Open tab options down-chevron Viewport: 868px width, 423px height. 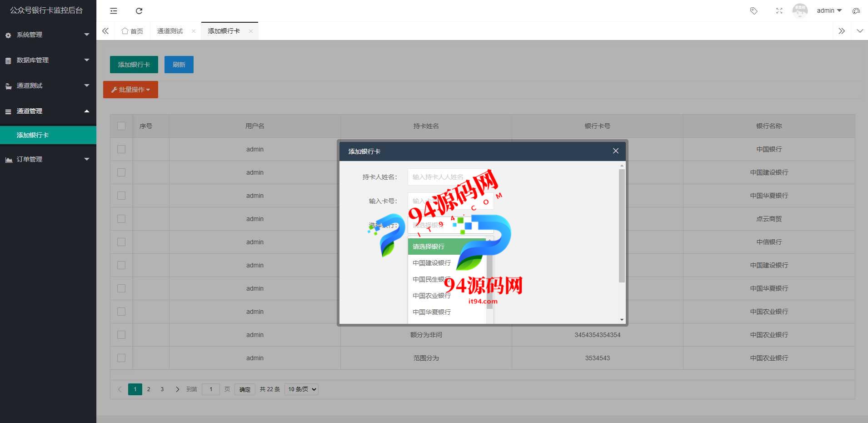point(860,31)
